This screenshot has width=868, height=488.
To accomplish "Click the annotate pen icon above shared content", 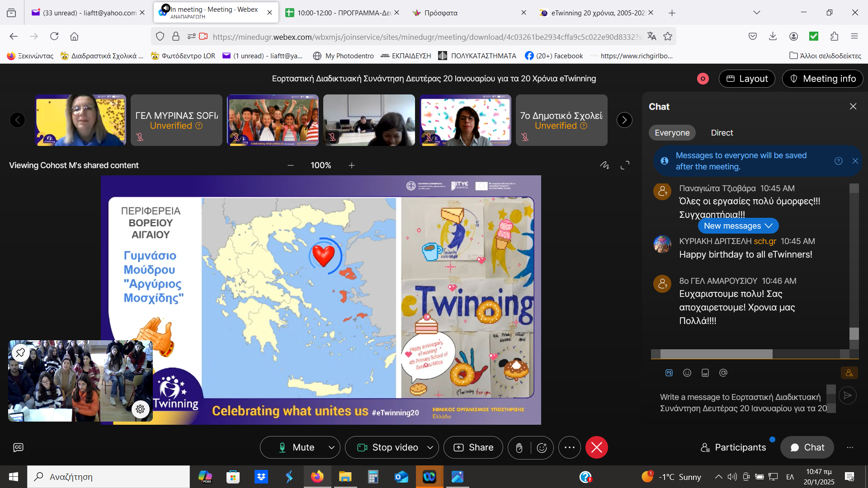I will [605, 165].
